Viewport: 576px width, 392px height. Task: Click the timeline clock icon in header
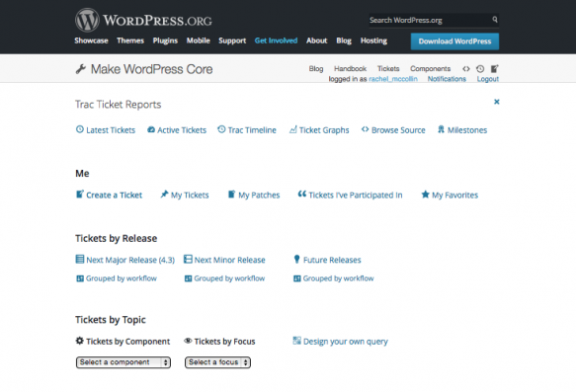tap(480, 69)
